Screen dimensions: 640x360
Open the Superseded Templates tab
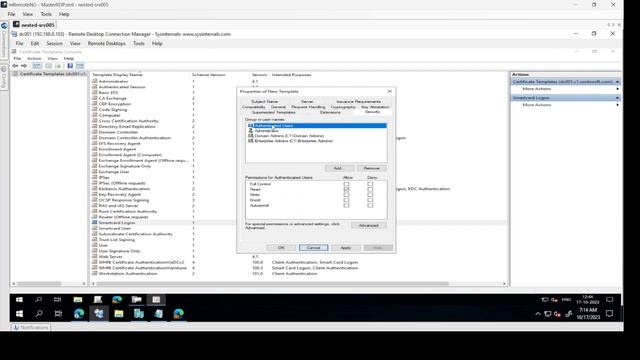coord(273,112)
